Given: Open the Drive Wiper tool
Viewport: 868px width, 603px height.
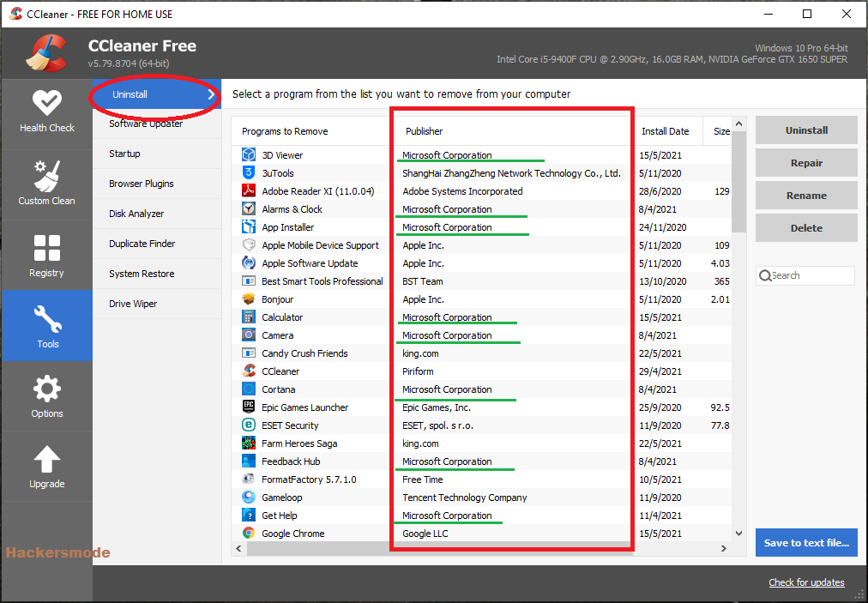Looking at the screenshot, I should tap(157, 304).
